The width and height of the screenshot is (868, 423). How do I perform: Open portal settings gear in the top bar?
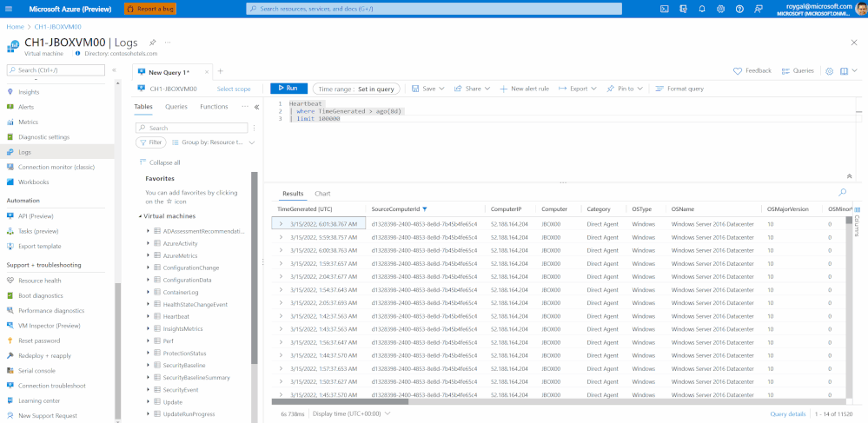click(721, 9)
